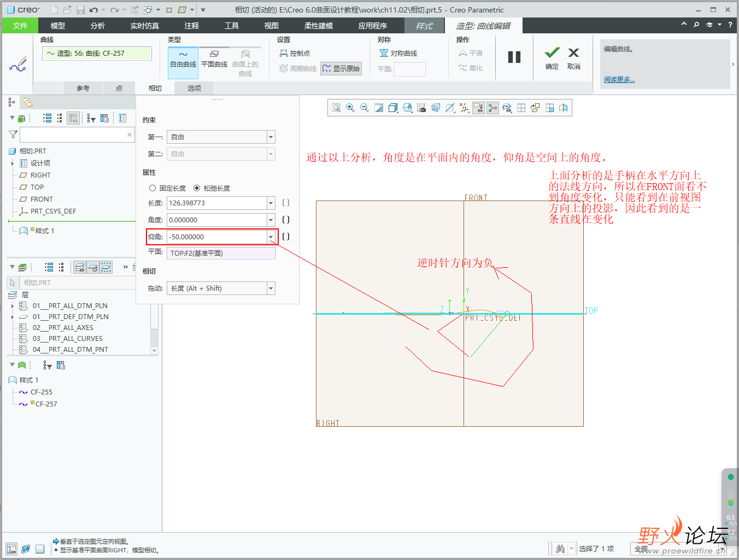Click the Zoom Out icon
This screenshot has width=739, height=560.
pos(365,108)
